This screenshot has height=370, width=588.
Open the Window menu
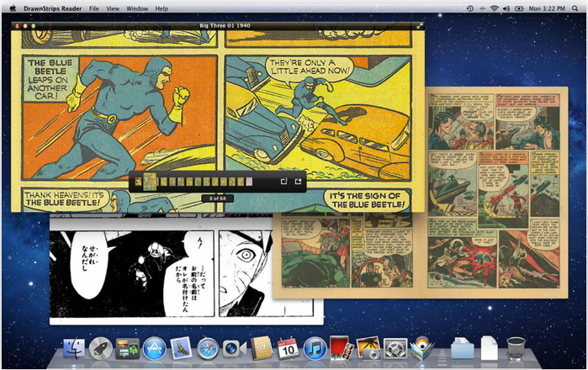(137, 8)
